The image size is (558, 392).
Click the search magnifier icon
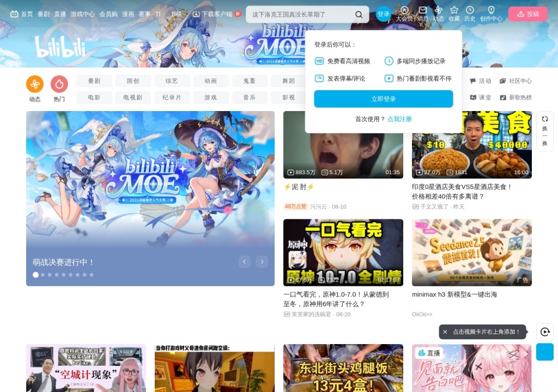pos(359,15)
